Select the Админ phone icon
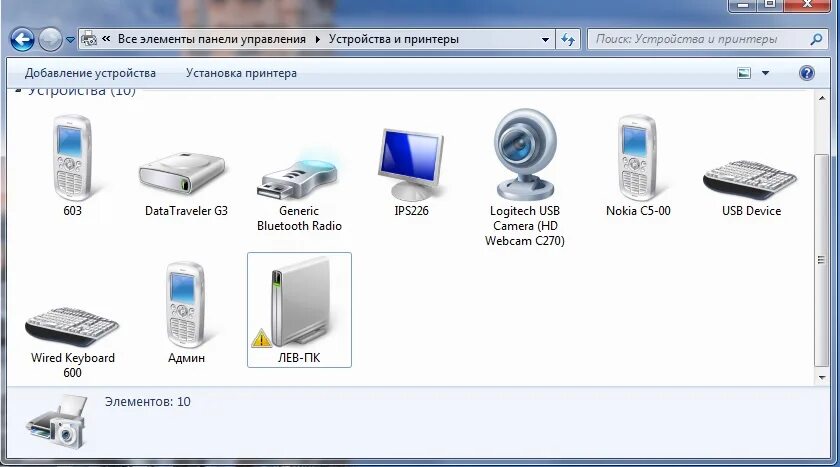Screen dimensions: 840x467 point(185,305)
